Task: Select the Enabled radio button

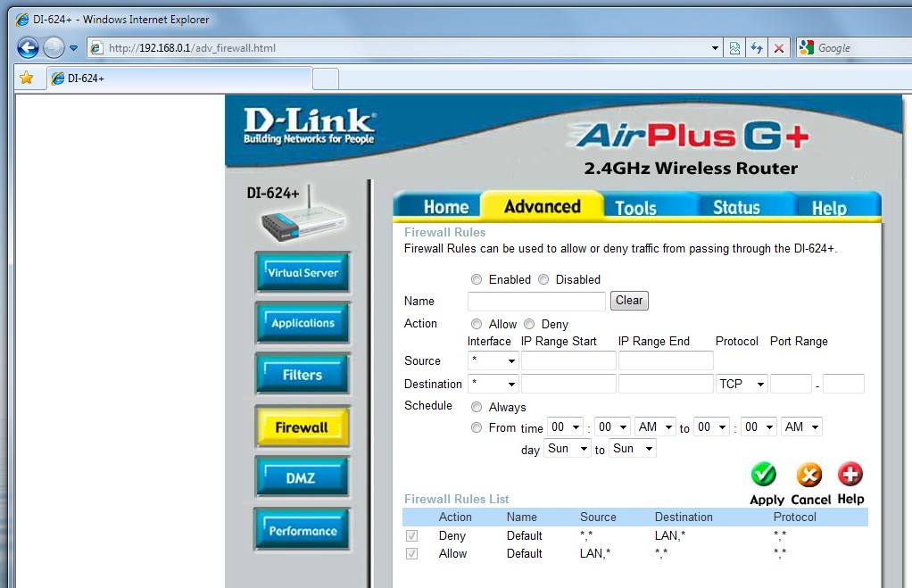Action: pos(477,280)
